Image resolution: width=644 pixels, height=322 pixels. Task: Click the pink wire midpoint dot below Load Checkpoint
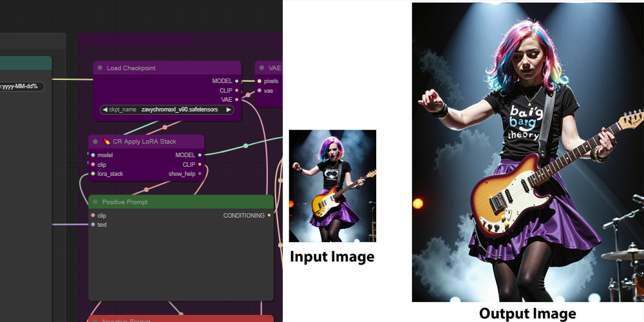click(x=165, y=127)
